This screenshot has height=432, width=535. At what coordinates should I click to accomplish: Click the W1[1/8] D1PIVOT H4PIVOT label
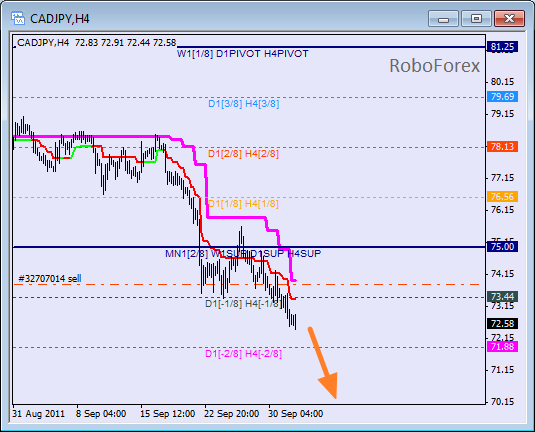click(x=243, y=54)
